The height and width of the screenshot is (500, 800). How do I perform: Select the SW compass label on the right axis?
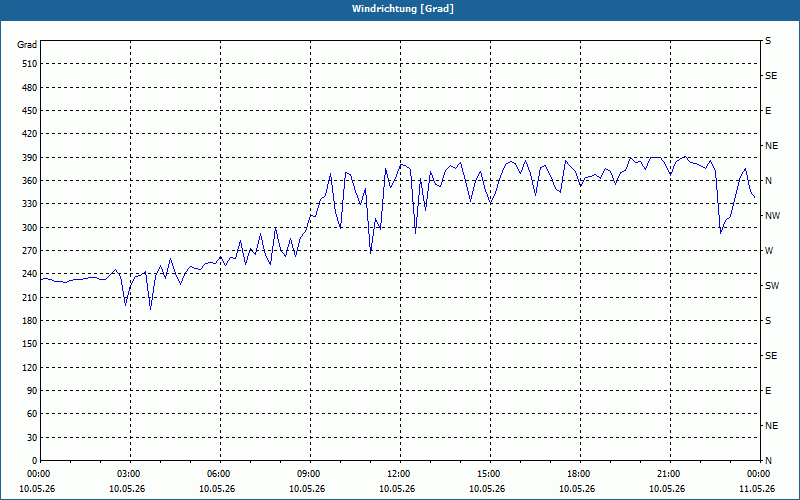(x=772, y=286)
